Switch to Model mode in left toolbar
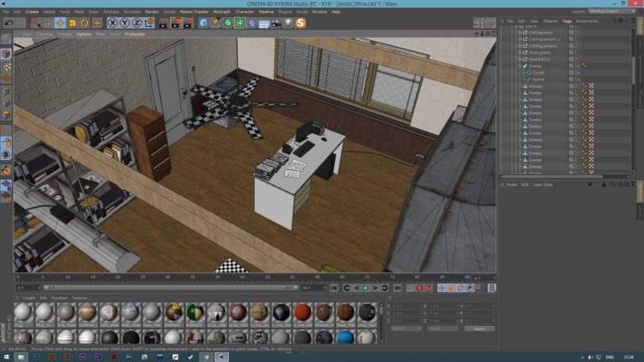Viewport: 644px width, 362px height. pyautogui.click(x=6, y=54)
